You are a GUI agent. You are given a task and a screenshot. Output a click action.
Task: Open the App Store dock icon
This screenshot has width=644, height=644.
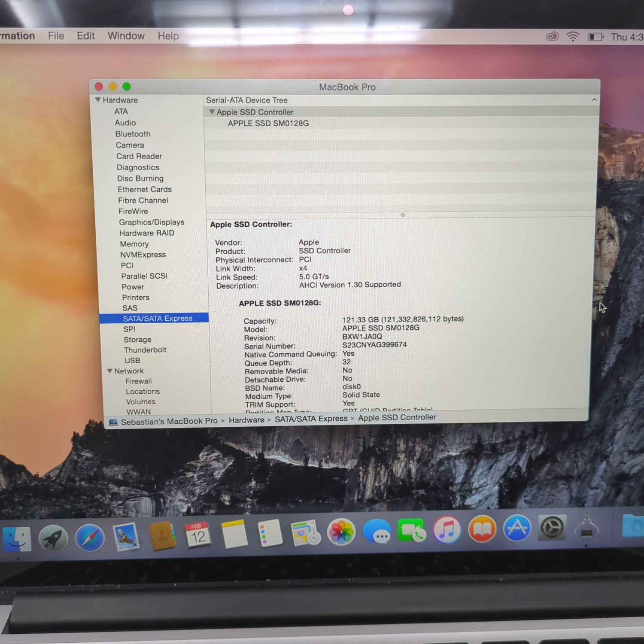tap(516, 528)
